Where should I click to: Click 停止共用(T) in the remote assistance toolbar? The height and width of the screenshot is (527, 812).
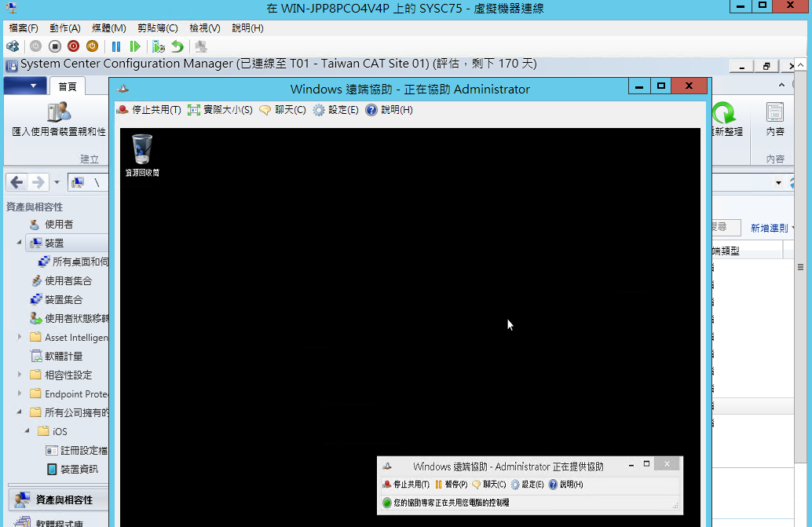tap(149, 110)
